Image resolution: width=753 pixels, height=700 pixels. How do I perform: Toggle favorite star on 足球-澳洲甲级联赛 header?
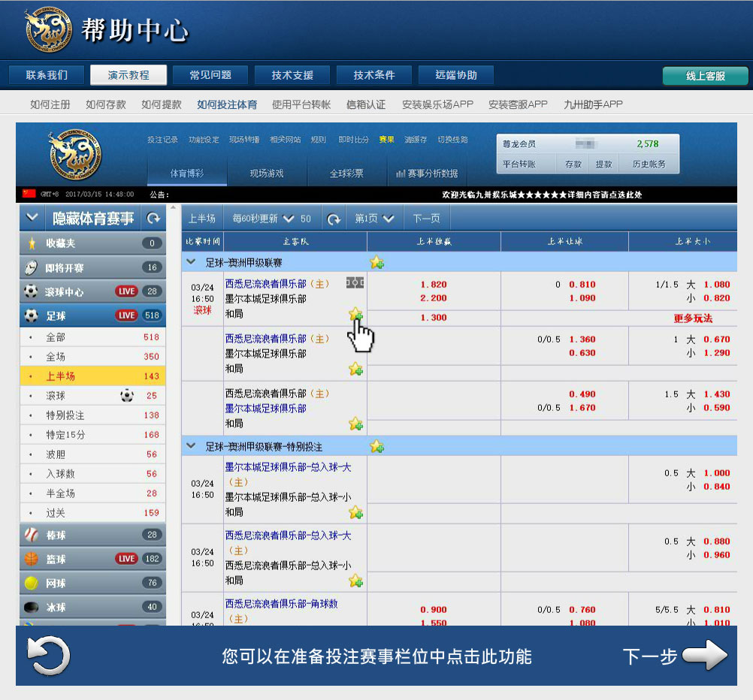pos(376,262)
